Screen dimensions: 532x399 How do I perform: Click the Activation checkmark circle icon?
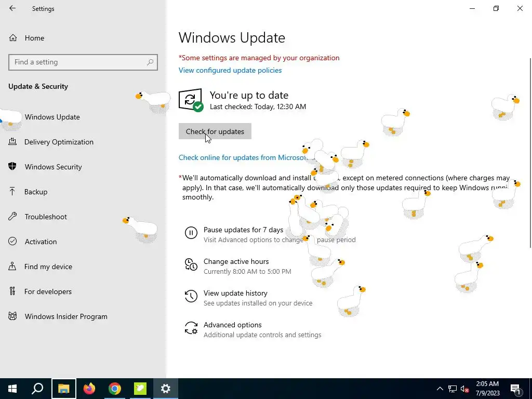click(12, 241)
